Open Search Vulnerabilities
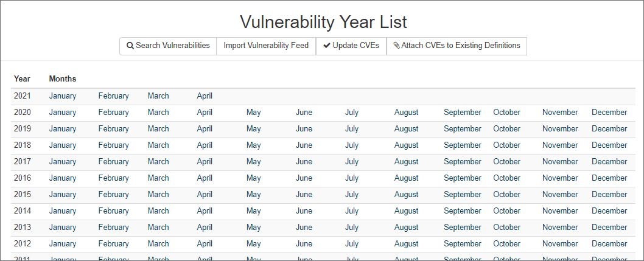Image resolution: width=644 pixels, height=261 pixels. coord(168,46)
